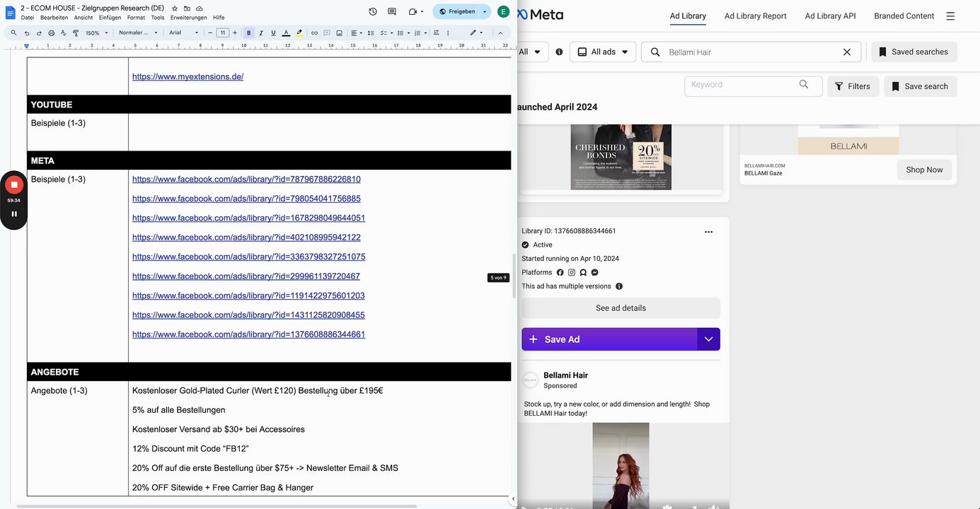980x509 pixels.
Task: Open the Format menu
Action: [136, 18]
